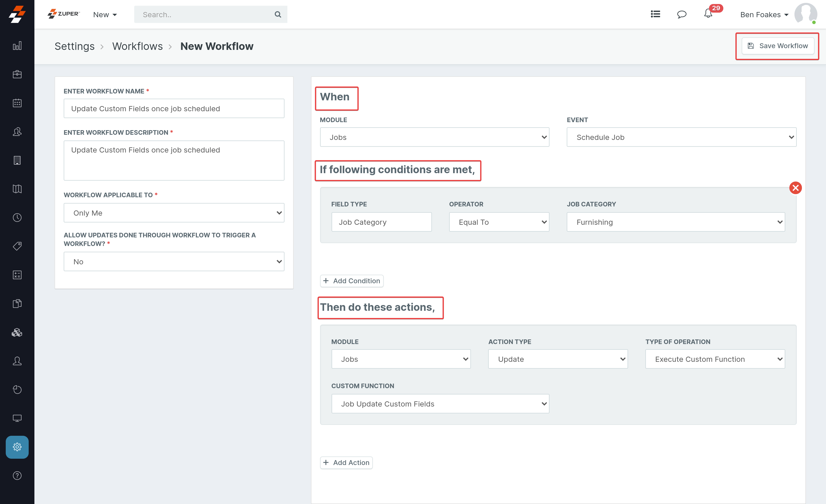826x504 pixels.
Task: Click the settings gear sidebar icon
Action: coord(17,447)
